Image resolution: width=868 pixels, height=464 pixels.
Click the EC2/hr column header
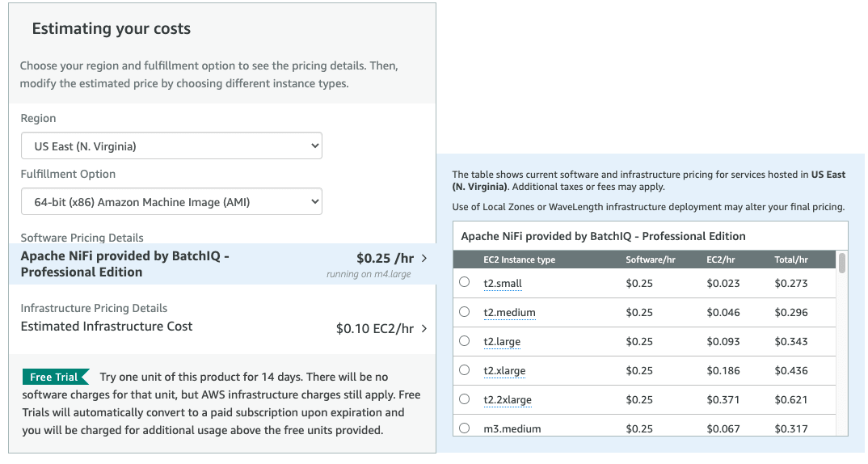point(721,259)
